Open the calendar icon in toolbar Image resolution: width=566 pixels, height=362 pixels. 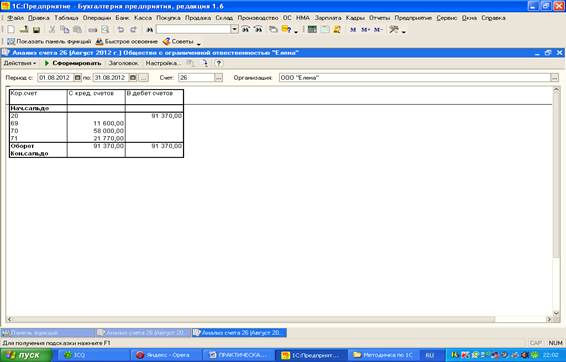[325, 30]
